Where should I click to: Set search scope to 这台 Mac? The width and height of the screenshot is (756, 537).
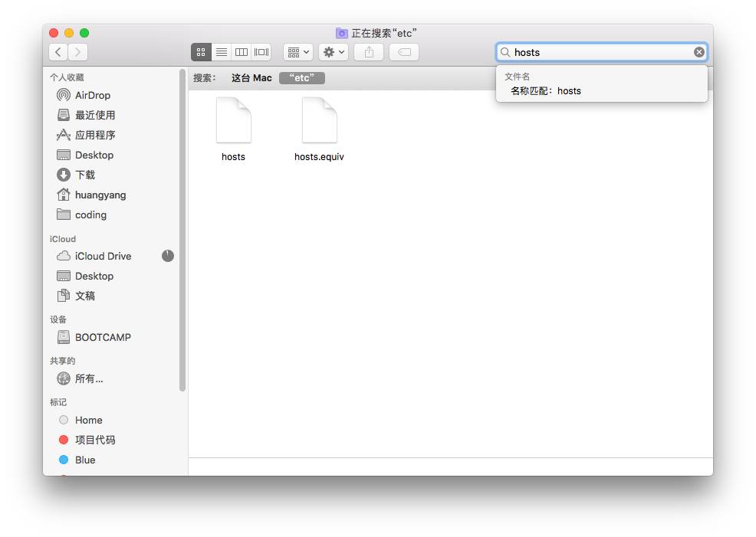251,78
